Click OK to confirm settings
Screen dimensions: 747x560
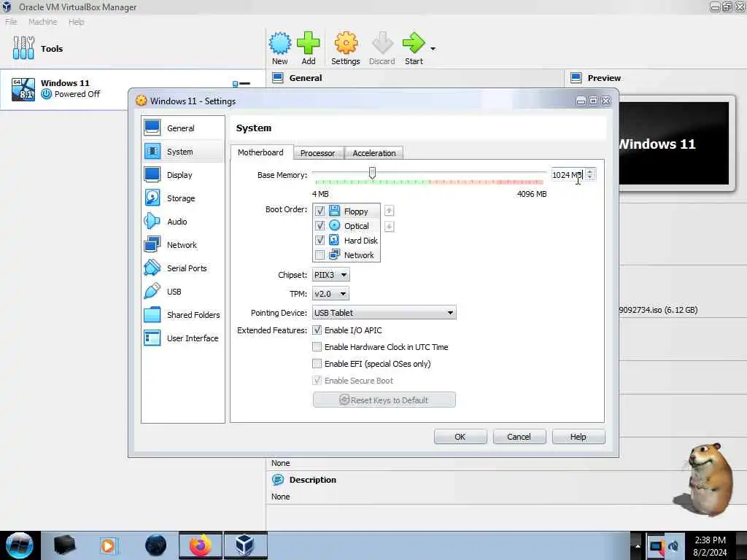point(460,437)
